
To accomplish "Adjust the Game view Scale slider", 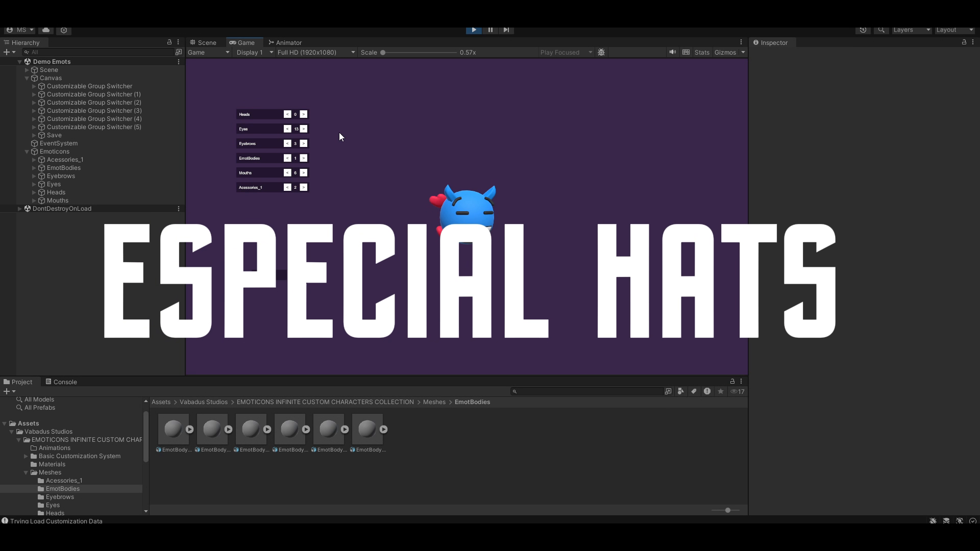I will [419, 53].
